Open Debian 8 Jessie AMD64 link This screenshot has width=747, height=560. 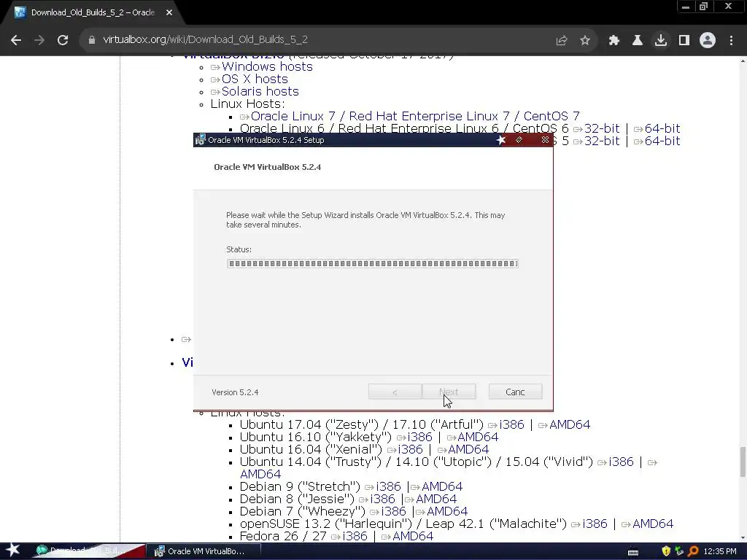pyautogui.click(x=436, y=499)
